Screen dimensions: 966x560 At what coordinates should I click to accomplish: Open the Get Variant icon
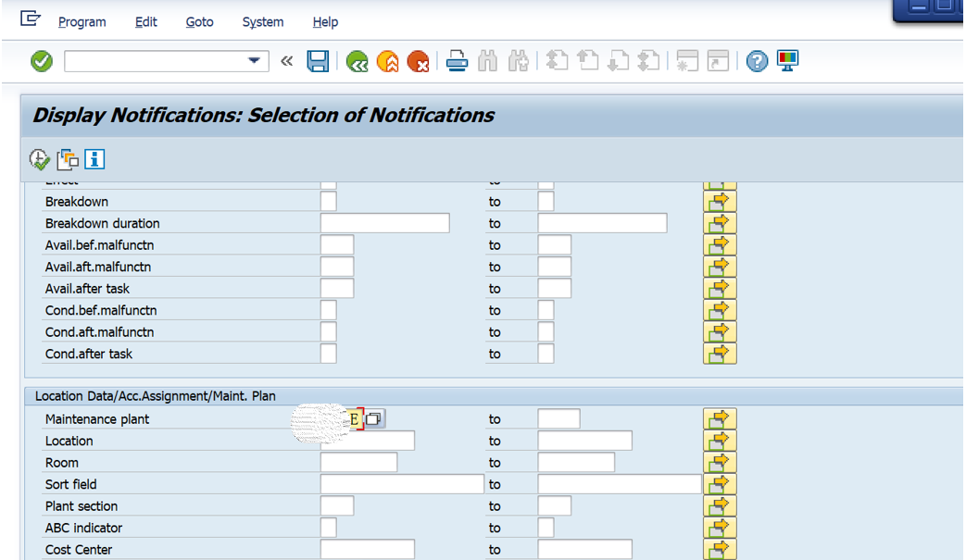[x=66, y=158]
